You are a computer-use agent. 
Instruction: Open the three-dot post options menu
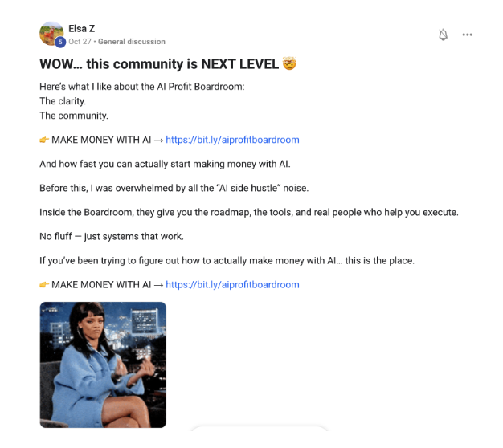(x=467, y=35)
